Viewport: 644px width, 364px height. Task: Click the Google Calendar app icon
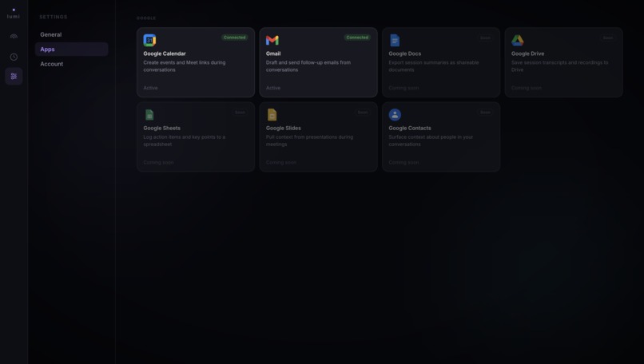pyautogui.click(x=149, y=40)
